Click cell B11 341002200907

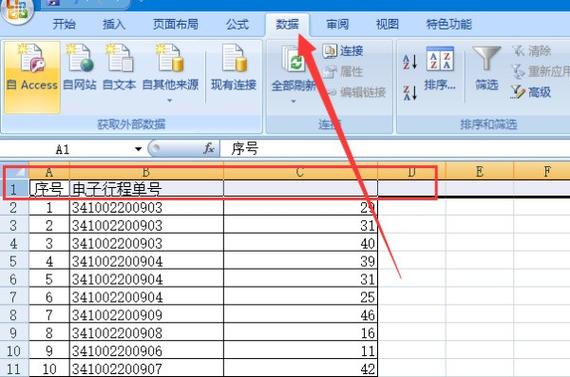click(x=146, y=369)
